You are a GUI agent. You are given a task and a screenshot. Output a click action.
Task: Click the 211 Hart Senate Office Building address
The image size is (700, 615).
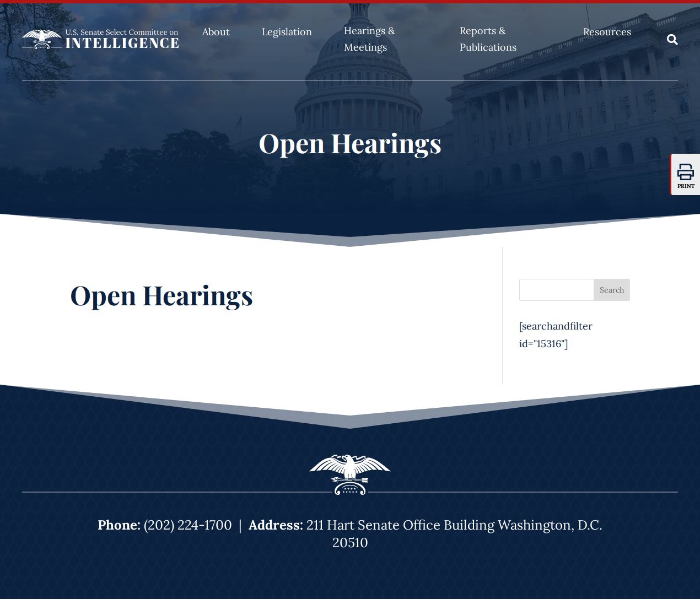point(454,525)
